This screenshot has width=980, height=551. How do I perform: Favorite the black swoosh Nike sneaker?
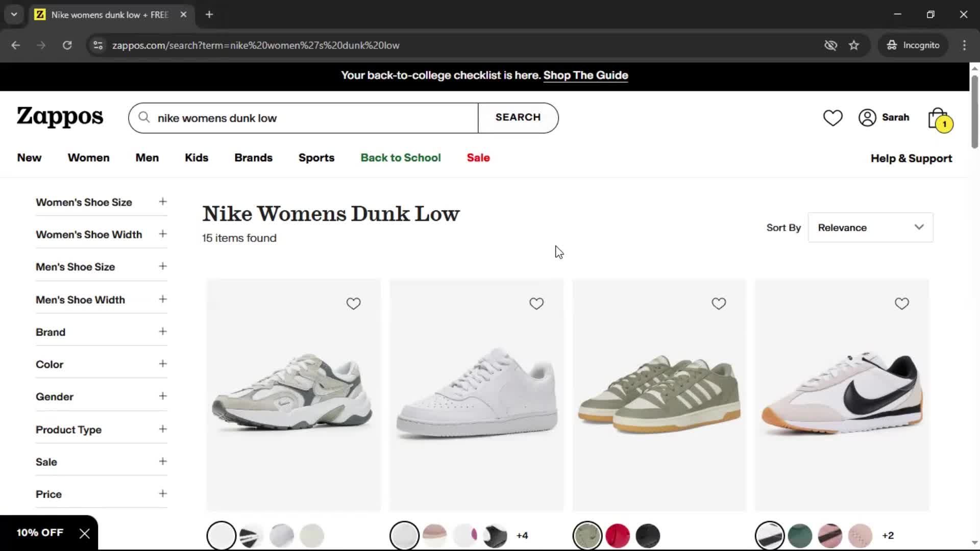[x=901, y=304]
